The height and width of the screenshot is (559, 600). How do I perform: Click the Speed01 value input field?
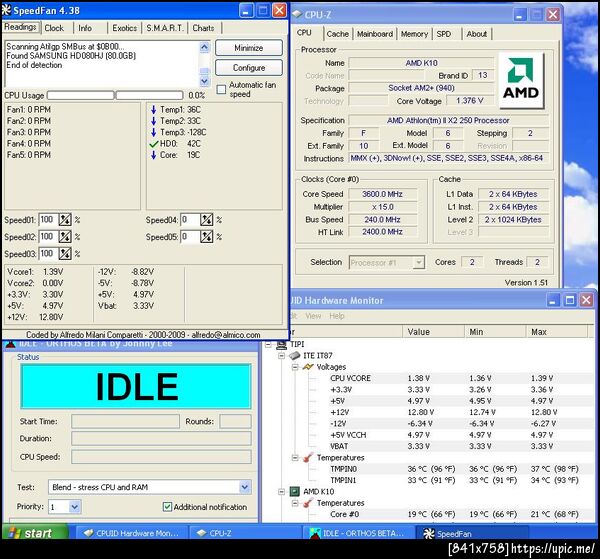pyautogui.click(x=48, y=220)
